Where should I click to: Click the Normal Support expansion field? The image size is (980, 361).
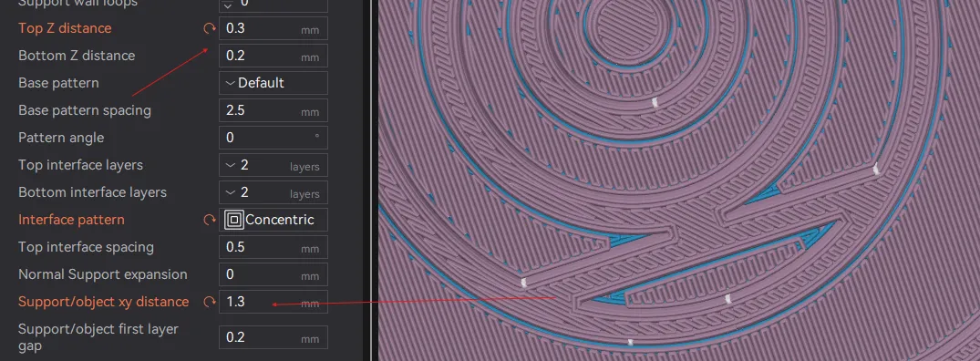click(273, 274)
